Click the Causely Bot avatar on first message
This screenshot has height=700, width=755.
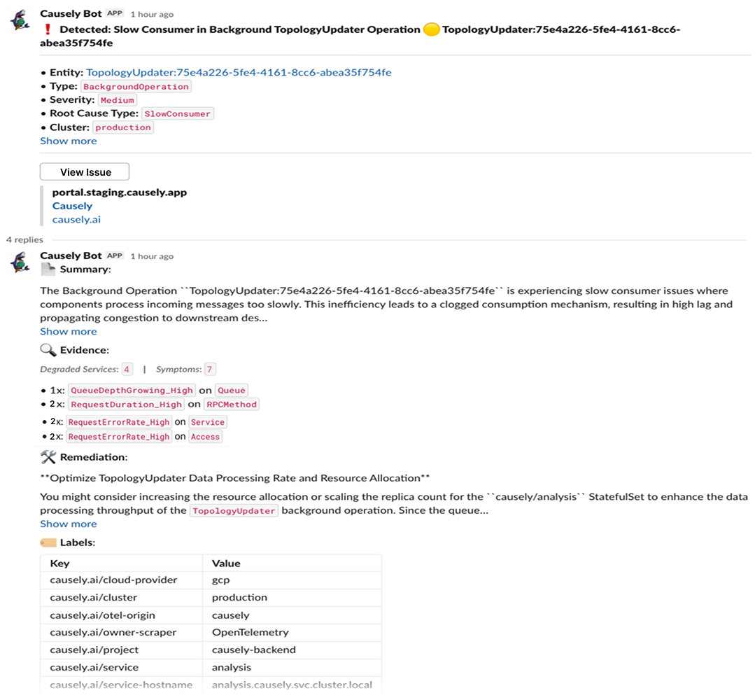click(x=20, y=21)
